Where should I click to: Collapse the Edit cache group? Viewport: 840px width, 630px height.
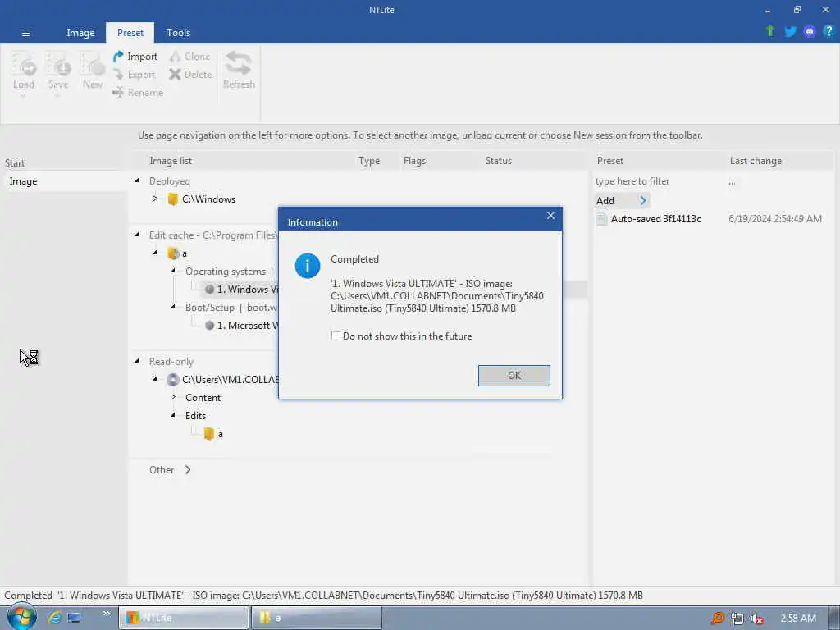point(137,235)
